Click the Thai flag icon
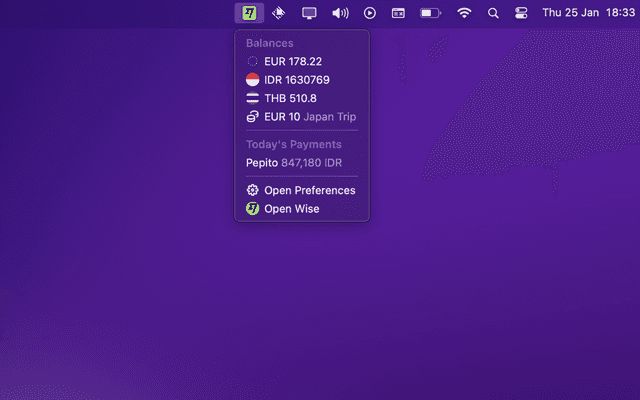 tap(252, 98)
